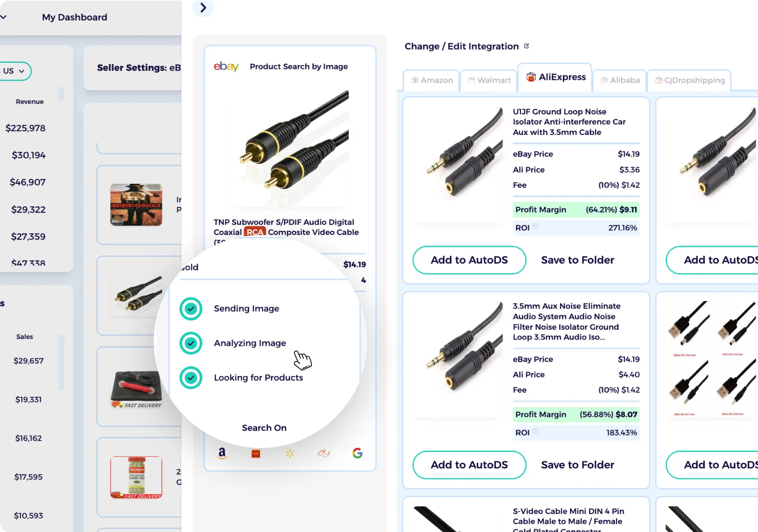This screenshot has height=532, width=758.
Task: Click the eBay logo in Product Search
Action: tap(226, 66)
